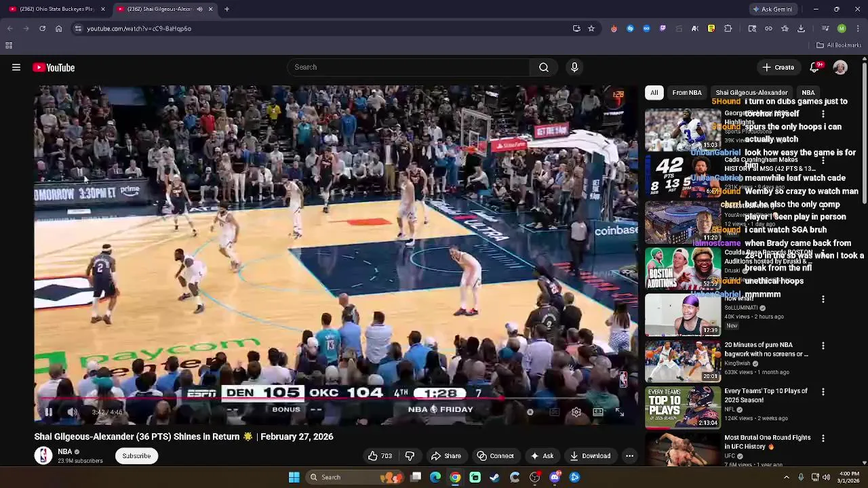The width and height of the screenshot is (868, 488).
Task: Open Discord from the taskbar
Action: click(555, 477)
